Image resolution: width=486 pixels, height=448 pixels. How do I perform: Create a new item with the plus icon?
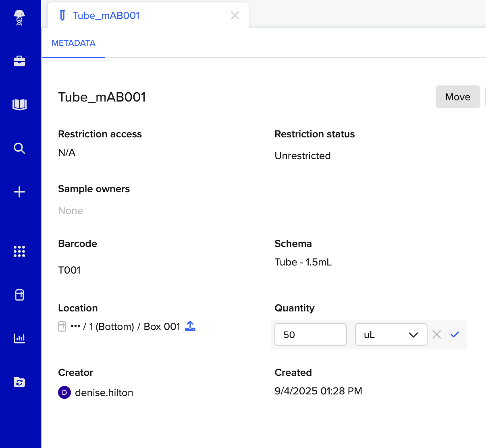pyautogui.click(x=19, y=192)
